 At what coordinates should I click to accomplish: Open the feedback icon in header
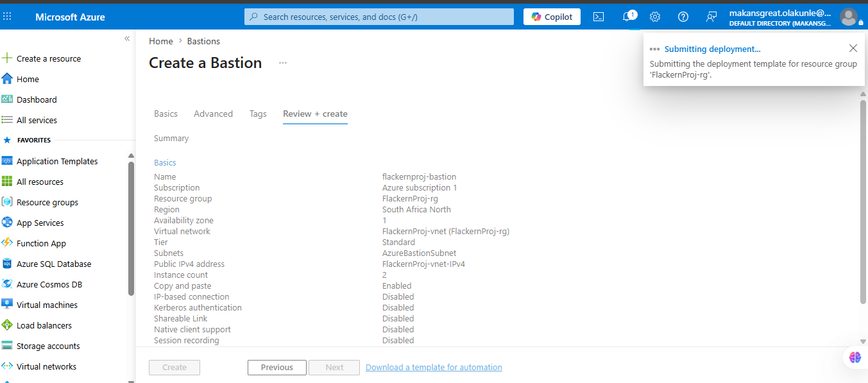coord(711,17)
